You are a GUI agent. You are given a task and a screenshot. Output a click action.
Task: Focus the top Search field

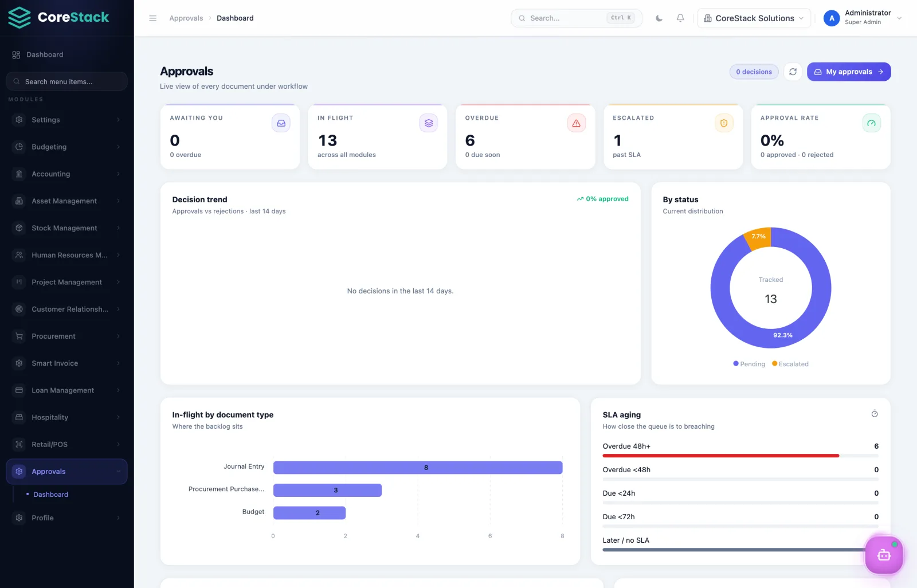[x=576, y=18]
